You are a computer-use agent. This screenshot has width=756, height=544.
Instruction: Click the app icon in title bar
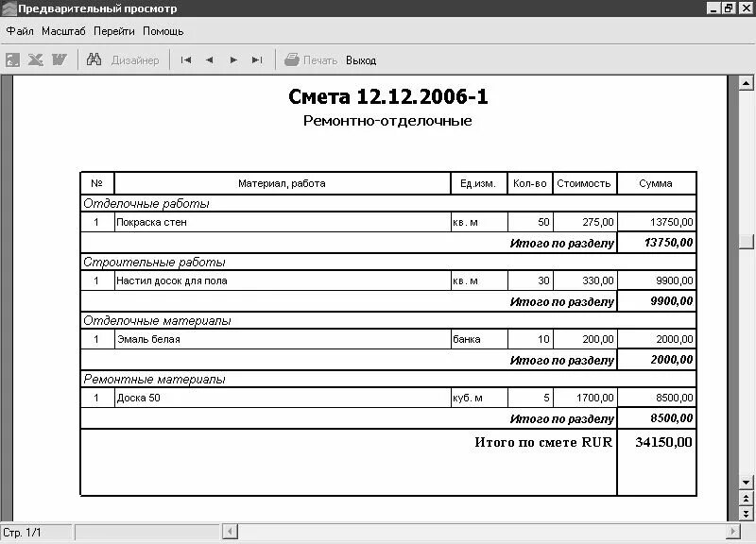[x=9, y=8]
